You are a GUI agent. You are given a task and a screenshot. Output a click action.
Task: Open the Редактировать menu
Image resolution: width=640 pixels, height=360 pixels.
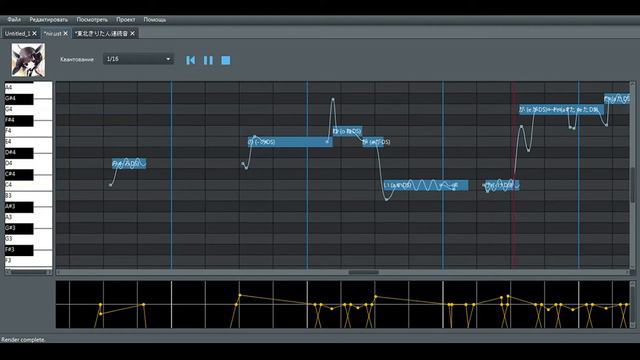click(49, 20)
